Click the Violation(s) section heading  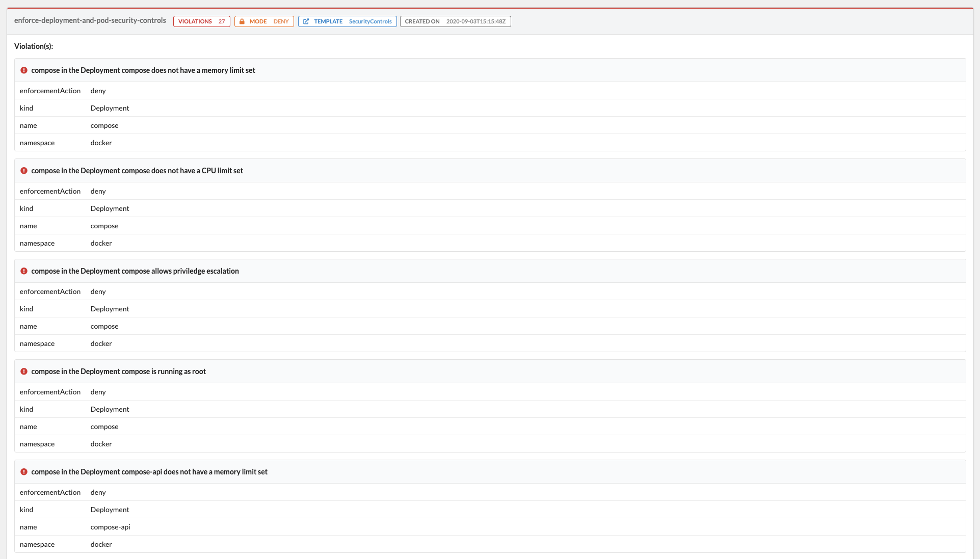coord(34,46)
